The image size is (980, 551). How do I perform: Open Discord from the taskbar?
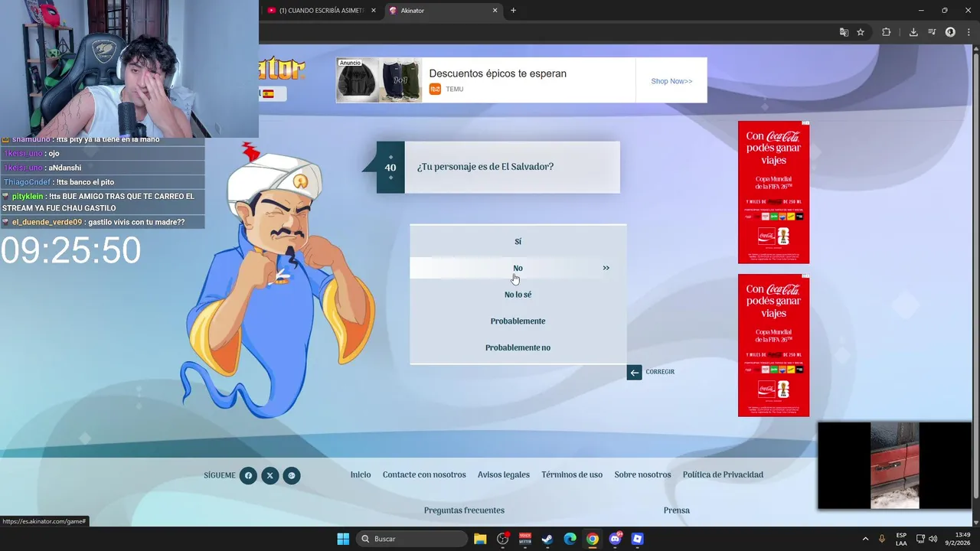click(x=616, y=539)
